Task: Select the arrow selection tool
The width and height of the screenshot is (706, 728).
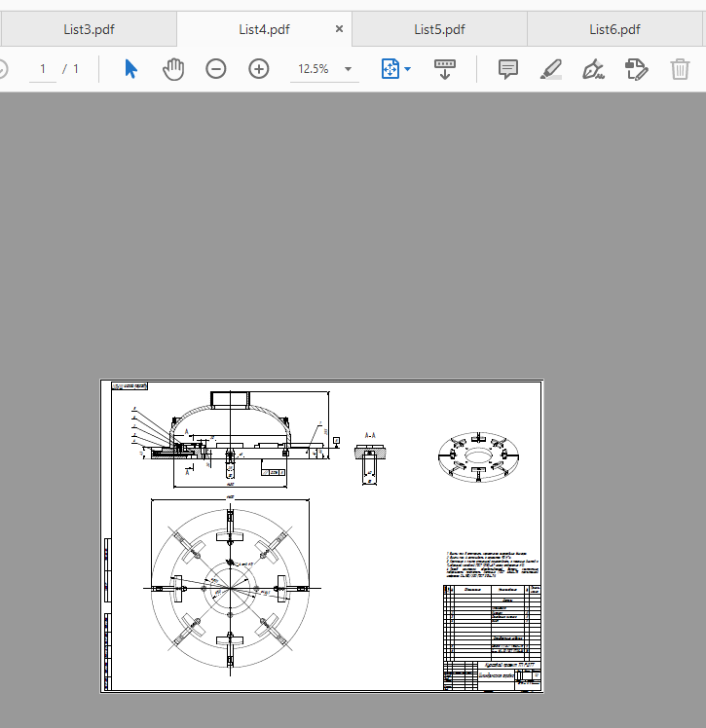Action: [131, 69]
